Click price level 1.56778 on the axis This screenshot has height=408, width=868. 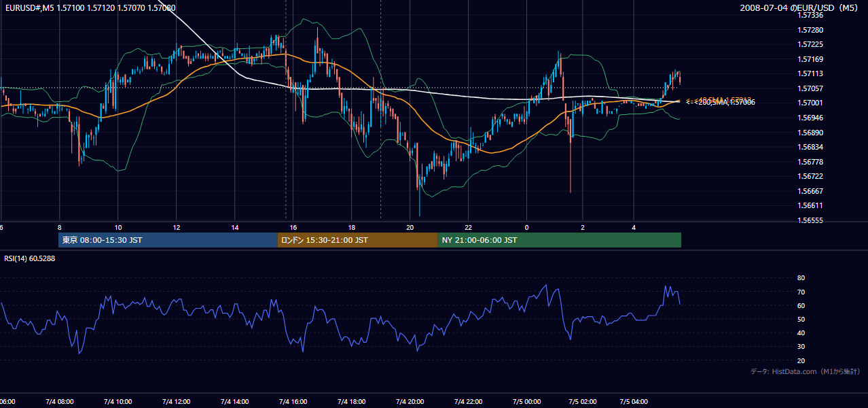coord(810,162)
